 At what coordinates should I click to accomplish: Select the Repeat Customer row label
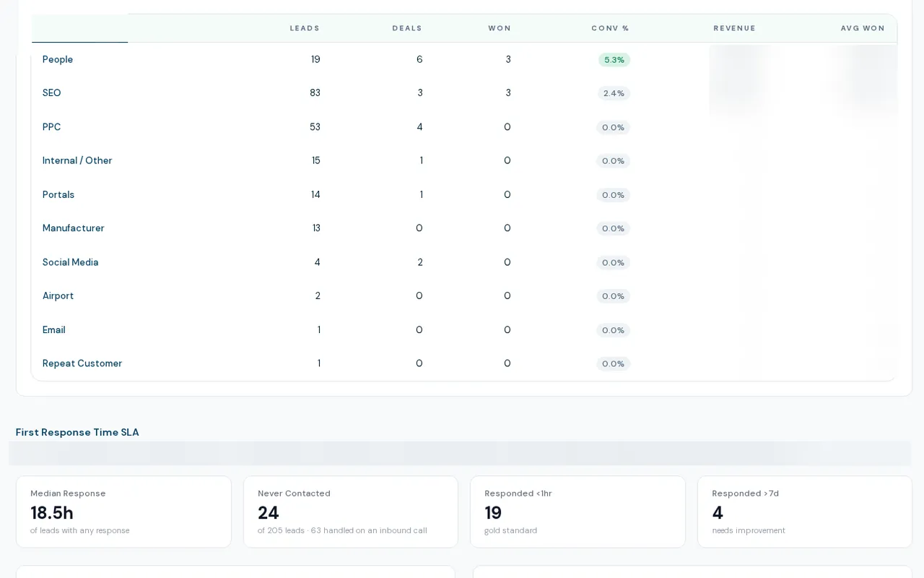(x=82, y=363)
